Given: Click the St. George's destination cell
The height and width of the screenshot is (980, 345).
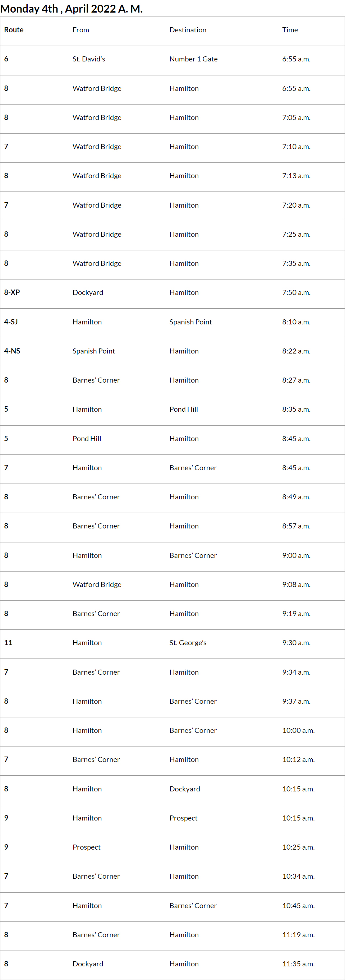Looking at the screenshot, I should [188, 643].
